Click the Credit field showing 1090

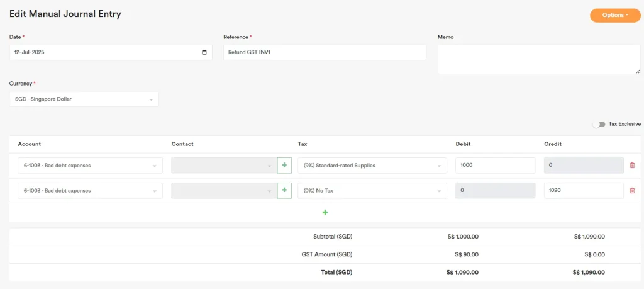583,190
